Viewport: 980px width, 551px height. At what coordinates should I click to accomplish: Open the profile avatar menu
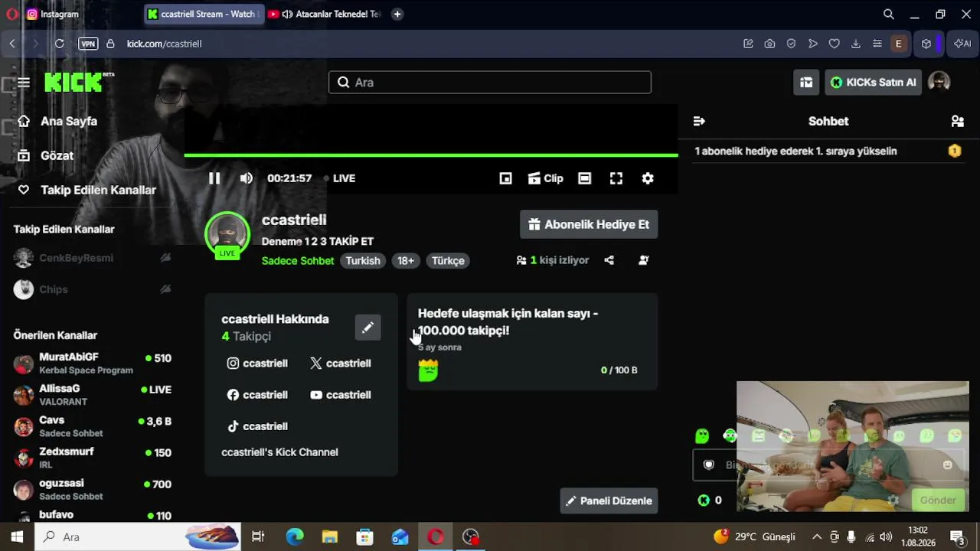tap(939, 82)
